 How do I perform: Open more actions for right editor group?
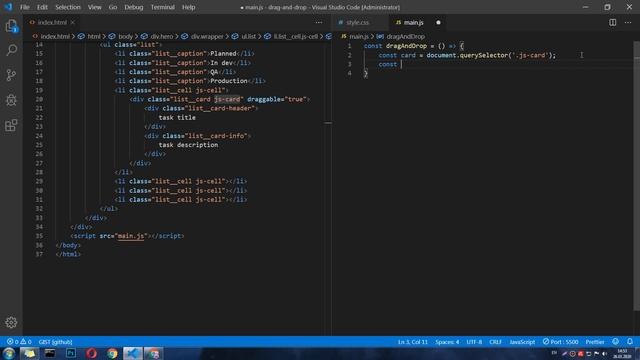(628, 22)
